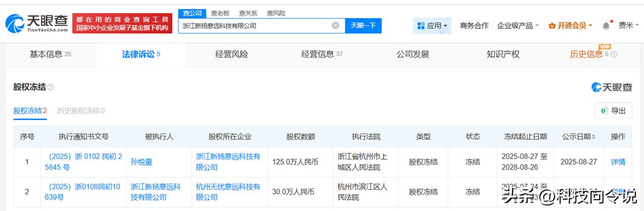Switch to the 查风险 search tab

pos(276,13)
